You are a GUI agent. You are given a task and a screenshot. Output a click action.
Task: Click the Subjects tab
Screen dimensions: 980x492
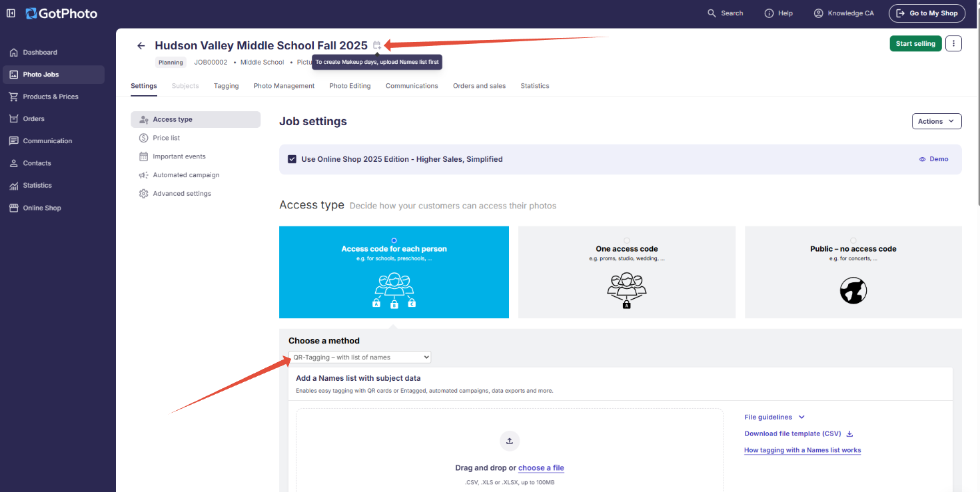click(x=185, y=86)
